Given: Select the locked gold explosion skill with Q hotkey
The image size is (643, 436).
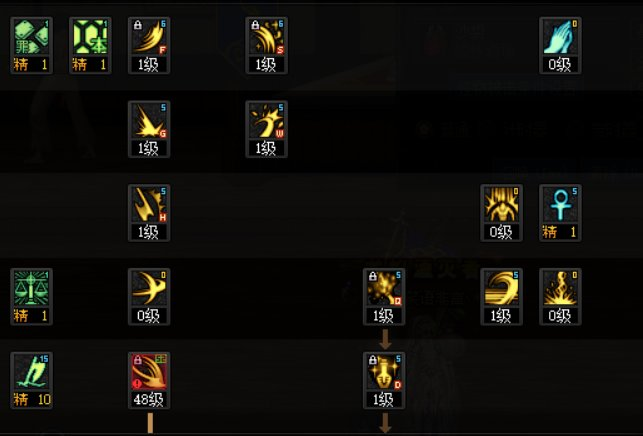Looking at the screenshot, I should (x=384, y=288).
